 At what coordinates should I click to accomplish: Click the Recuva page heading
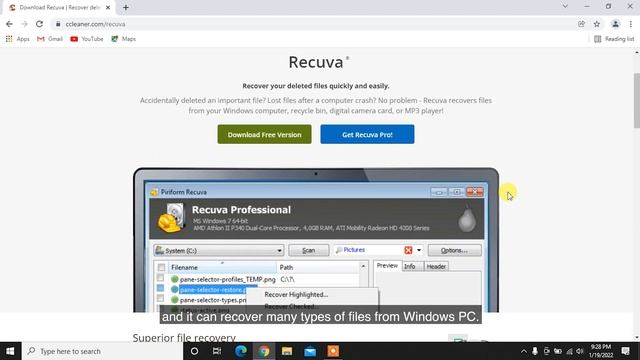[x=316, y=62]
